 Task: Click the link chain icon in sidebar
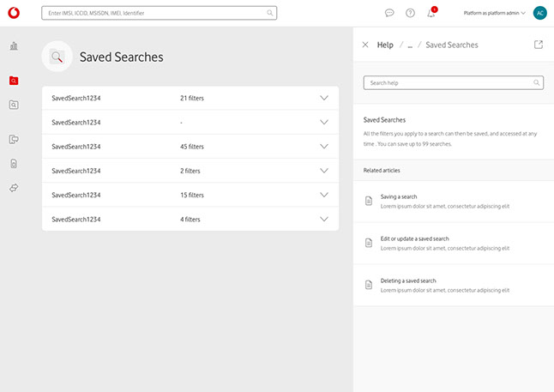tap(14, 187)
